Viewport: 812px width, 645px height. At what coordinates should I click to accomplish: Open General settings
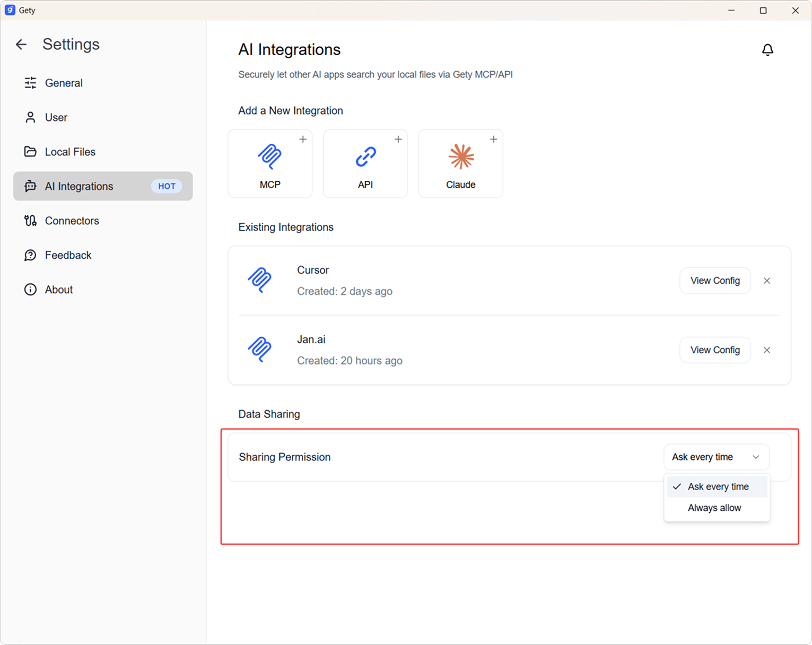click(x=64, y=83)
